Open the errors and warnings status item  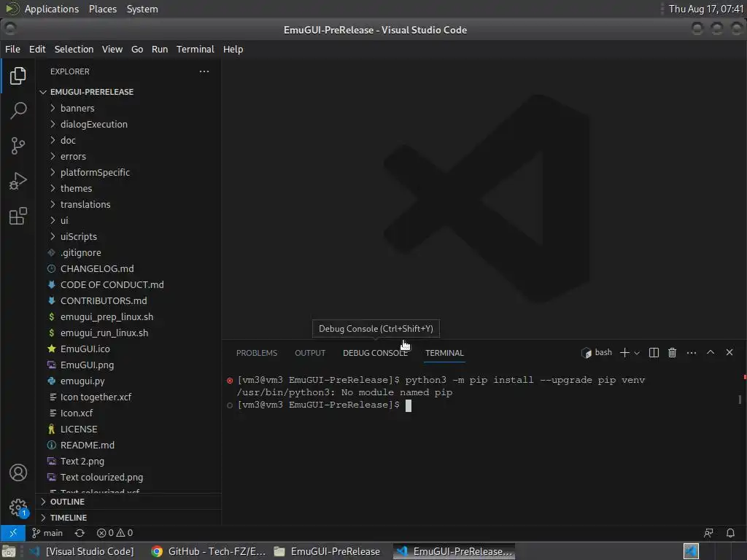[115, 533]
